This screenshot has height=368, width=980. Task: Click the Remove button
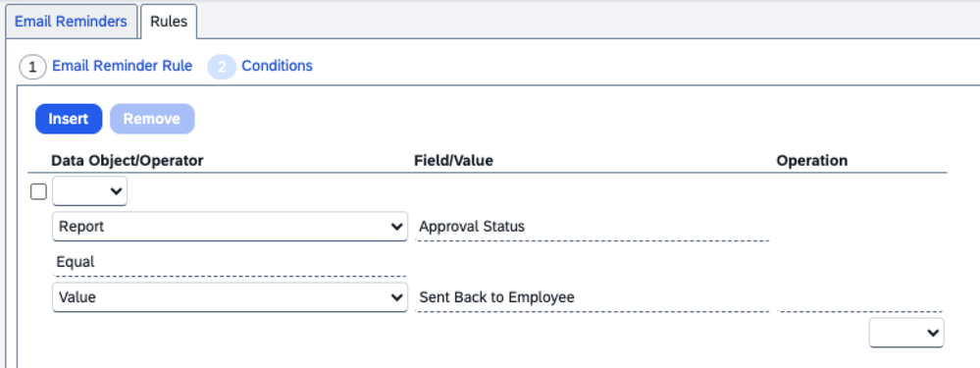tap(152, 119)
